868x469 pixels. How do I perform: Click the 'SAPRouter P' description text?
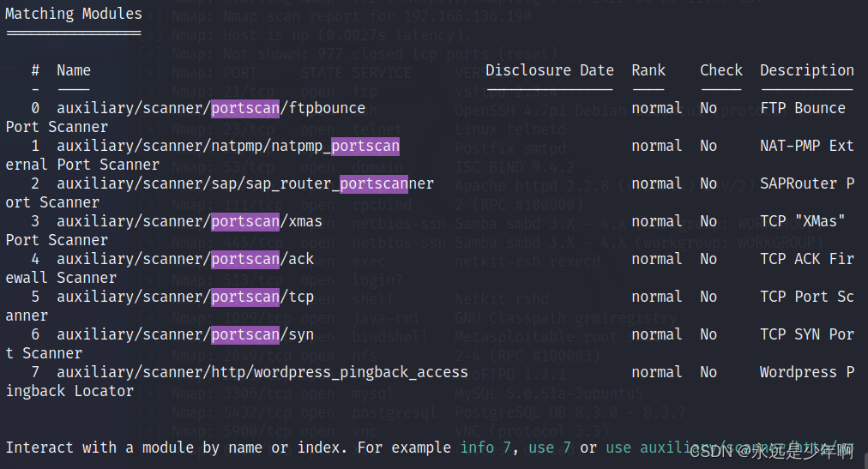pos(807,183)
